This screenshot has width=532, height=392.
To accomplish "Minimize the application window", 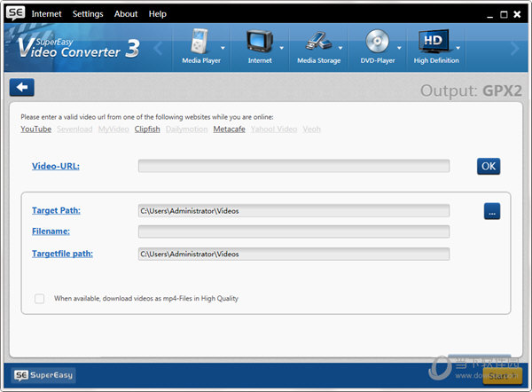I will [x=489, y=15].
